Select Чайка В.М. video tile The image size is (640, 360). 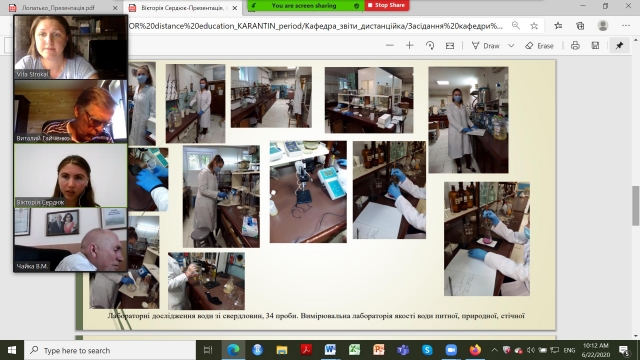click(x=71, y=240)
